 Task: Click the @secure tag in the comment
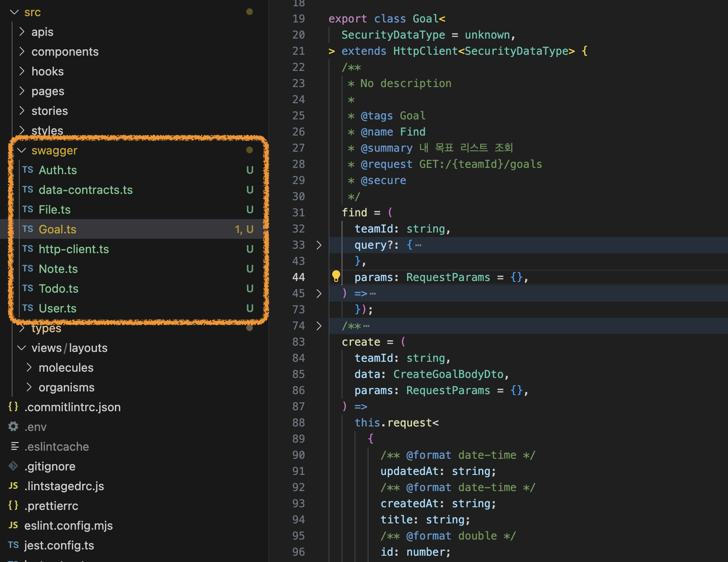(383, 180)
